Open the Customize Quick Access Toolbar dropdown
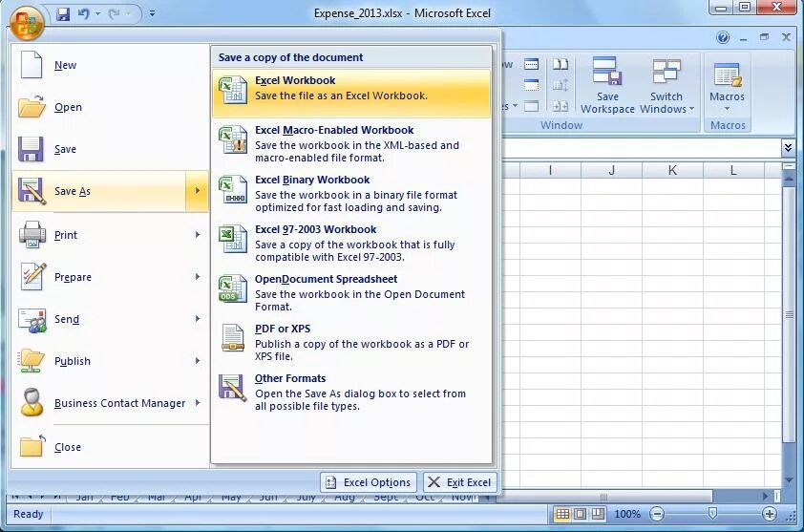Viewport: 804px width, 532px height. (x=152, y=14)
